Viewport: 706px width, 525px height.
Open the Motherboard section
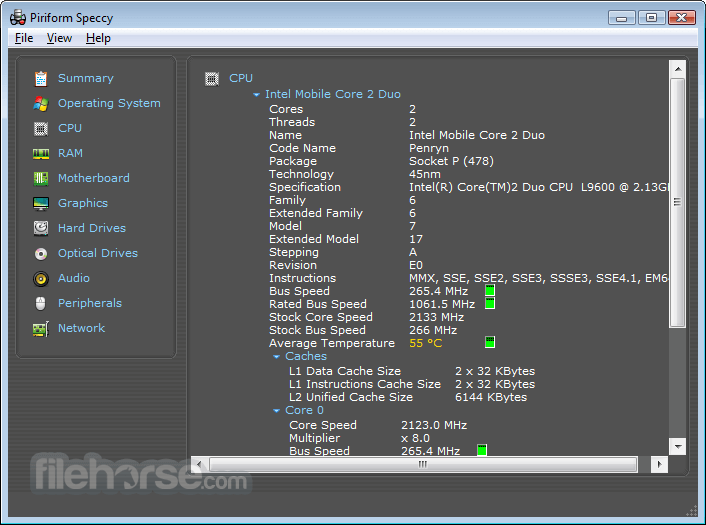(94, 178)
